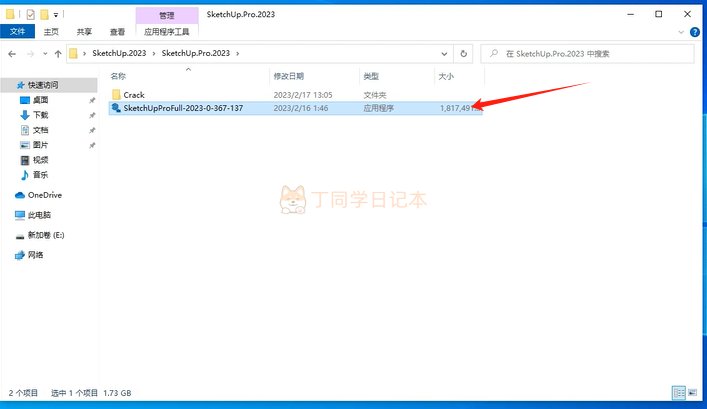Collapse the ribbon with chevron
This screenshot has height=409, width=707.
681,32
